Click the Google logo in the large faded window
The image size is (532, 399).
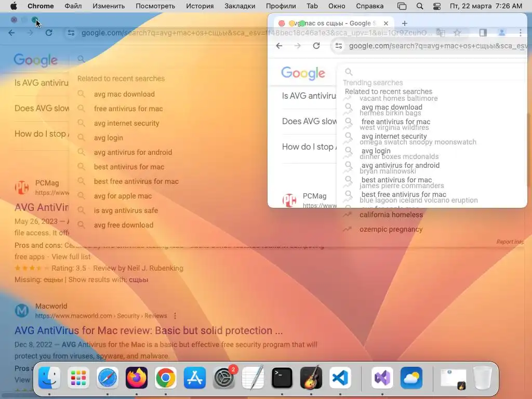tap(36, 60)
